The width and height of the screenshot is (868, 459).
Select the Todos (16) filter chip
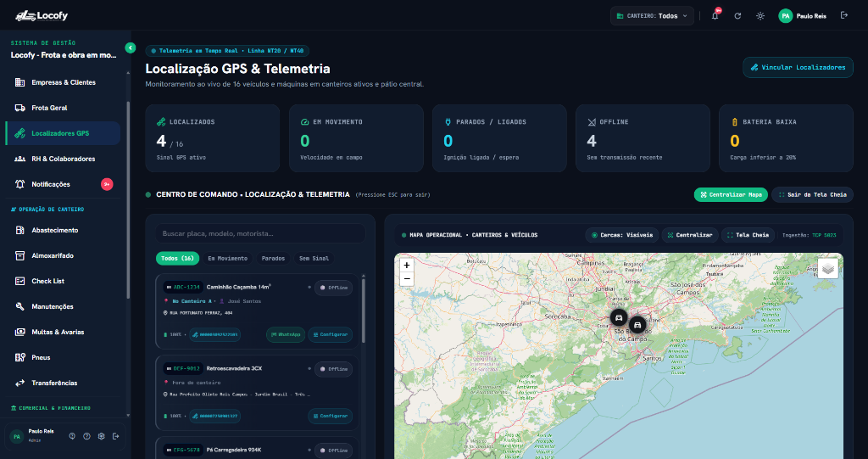pos(177,258)
